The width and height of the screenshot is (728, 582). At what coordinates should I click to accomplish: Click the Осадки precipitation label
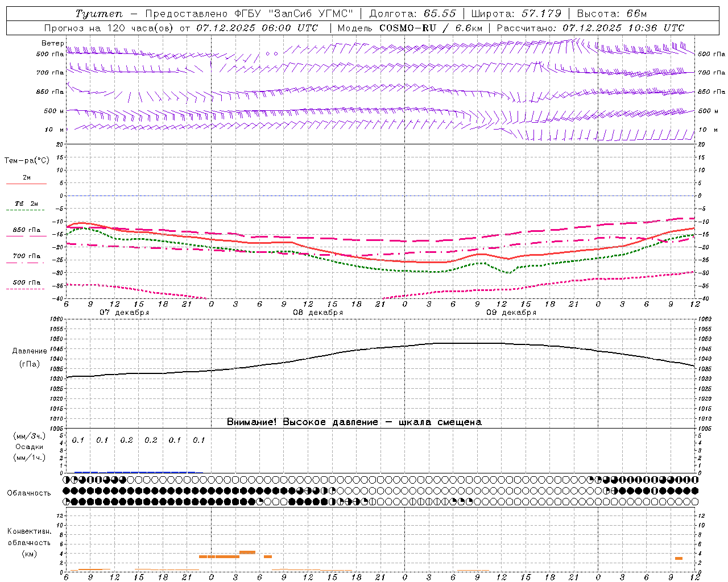coord(30,447)
